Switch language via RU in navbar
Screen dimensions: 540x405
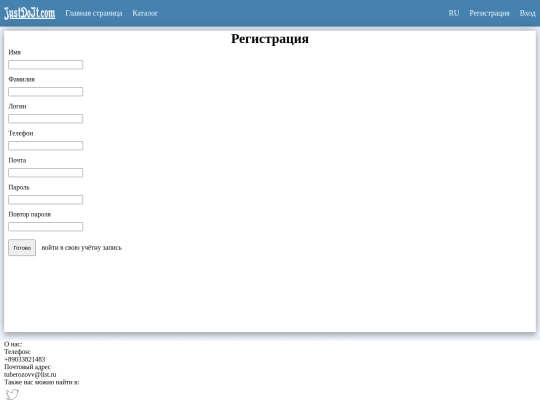click(x=454, y=13)
